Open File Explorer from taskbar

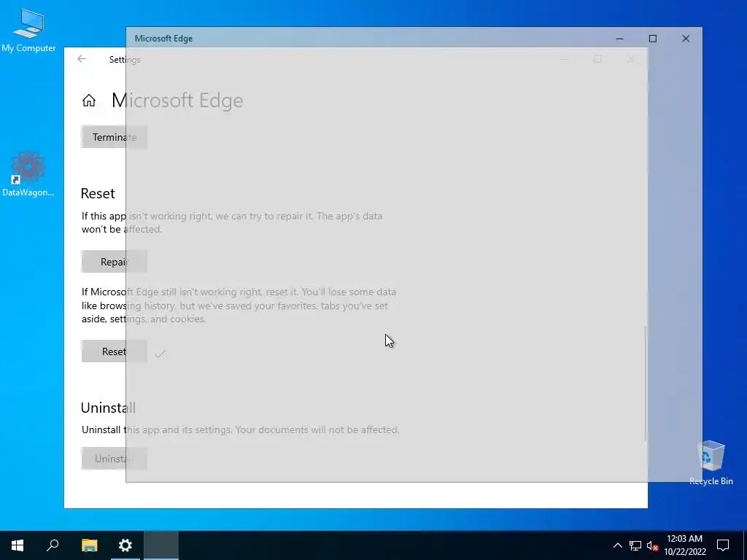[x=89, y=545]
